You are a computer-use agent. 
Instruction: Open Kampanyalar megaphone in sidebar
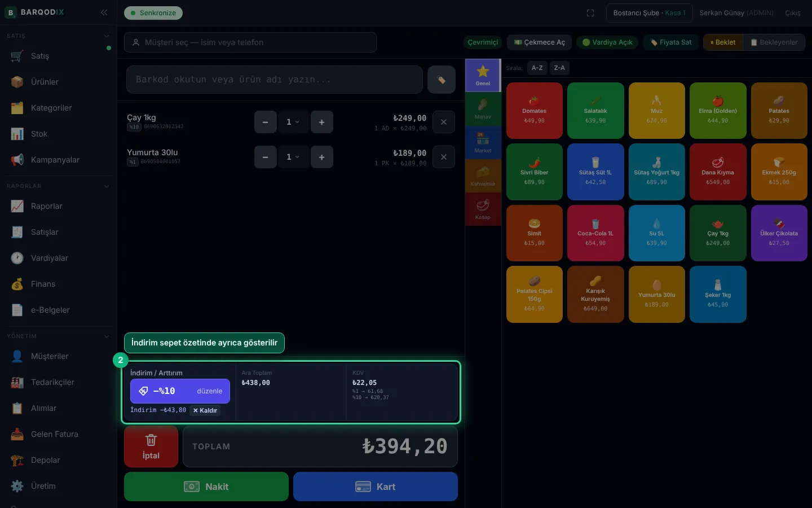pos(17,160)
